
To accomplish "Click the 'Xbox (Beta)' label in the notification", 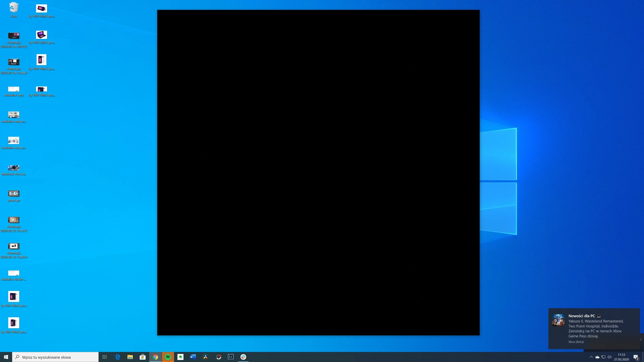I will pos(576,342).
